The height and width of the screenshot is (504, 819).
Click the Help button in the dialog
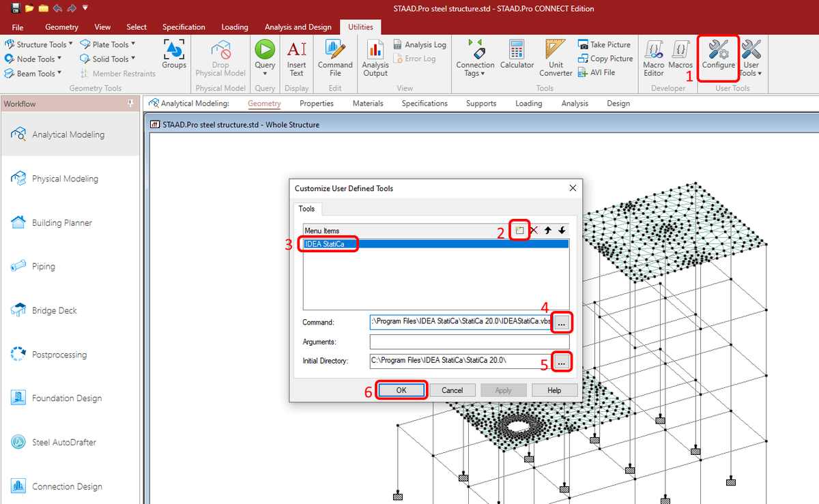pos(554,389)
